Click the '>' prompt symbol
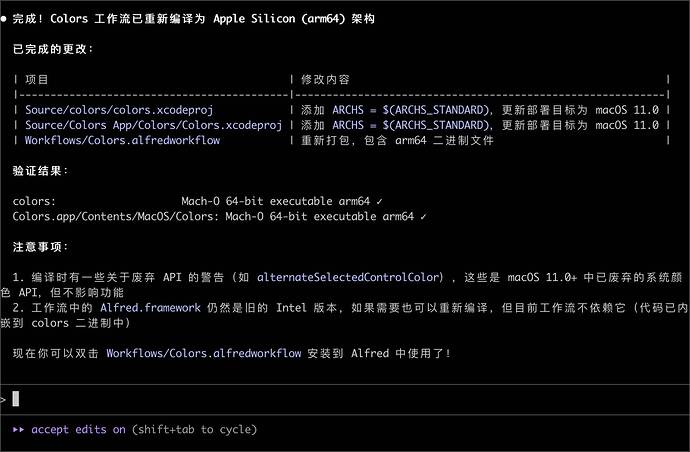690x452 pixels. click(3, 400)
